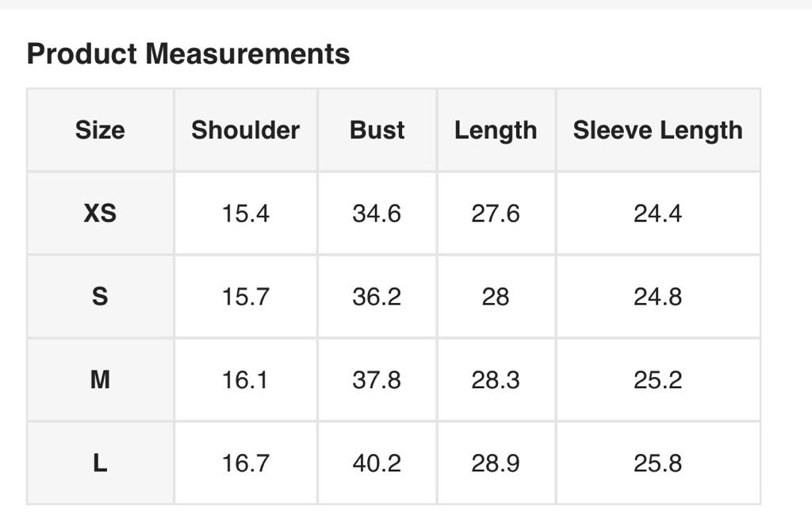
Task: Click the Sleeve Length column header
Action: pos(657,130)
